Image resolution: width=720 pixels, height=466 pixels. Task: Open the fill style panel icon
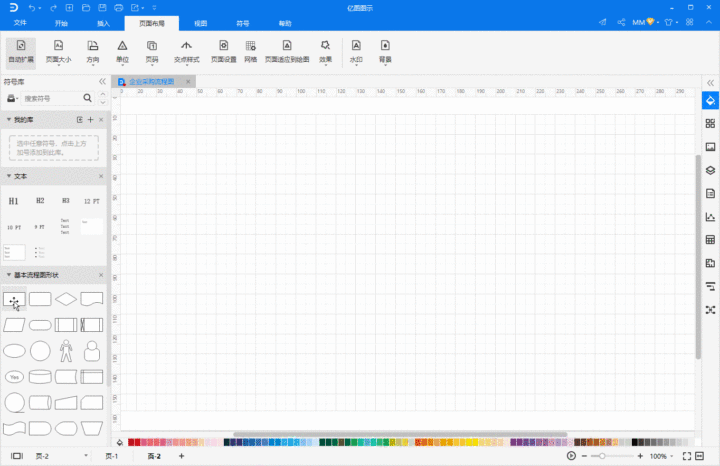click(710, 101)
